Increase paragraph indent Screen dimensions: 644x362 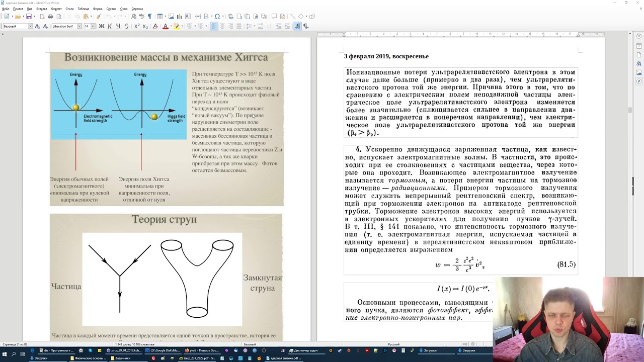point(279,26)
